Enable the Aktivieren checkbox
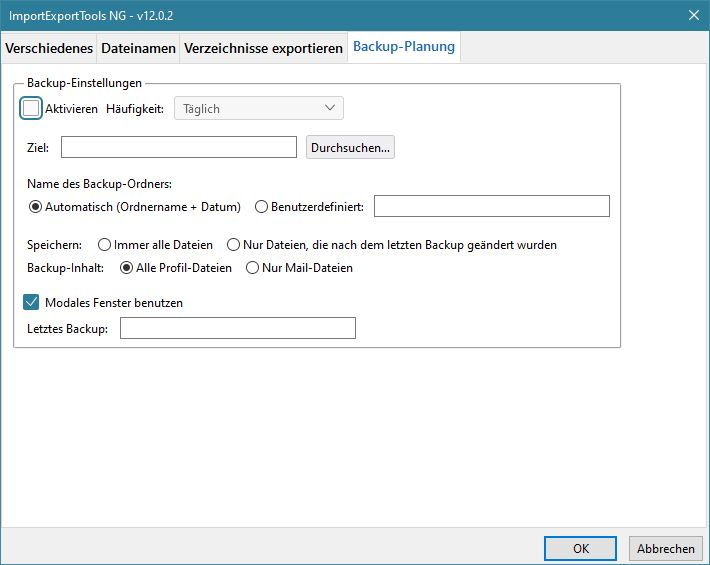Image resolution: width=710 pixels, height=565 pixels. click(x=32, y=108)
